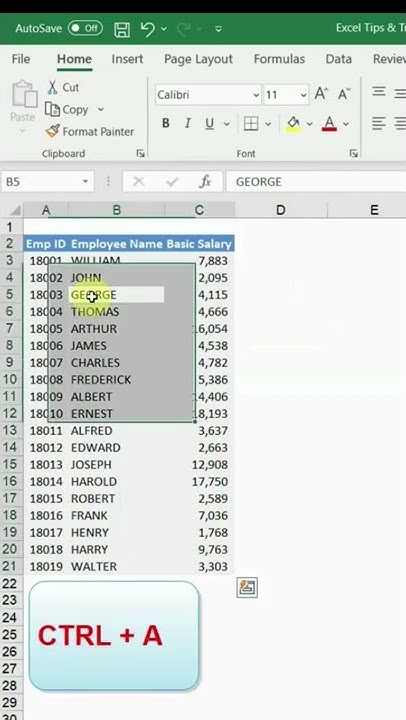Screen dimensions: 406x720
Task: Expand the Borders options arrow
Action: (268, 124)
